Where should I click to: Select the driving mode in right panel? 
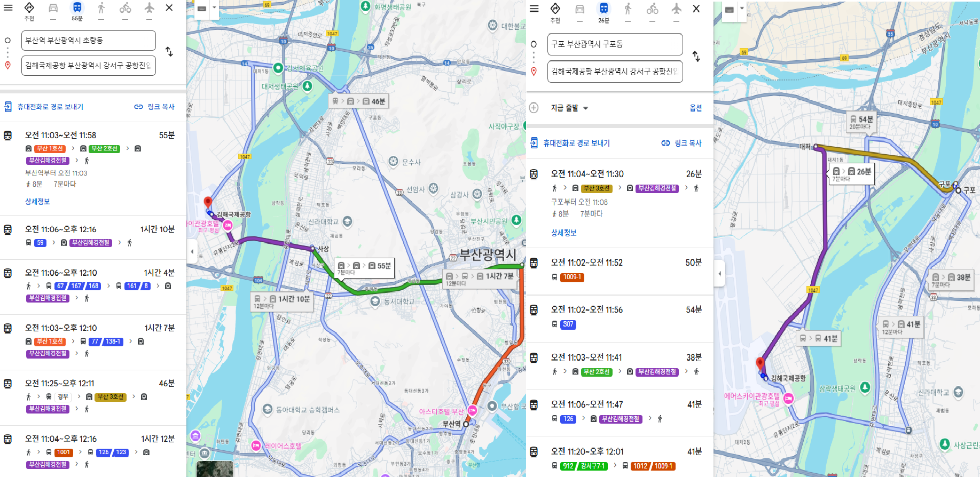click(579, 13)
